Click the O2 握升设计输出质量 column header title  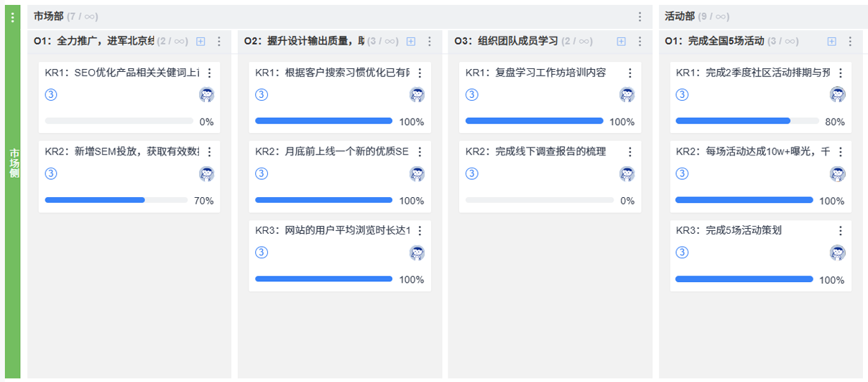click(303, 42)
